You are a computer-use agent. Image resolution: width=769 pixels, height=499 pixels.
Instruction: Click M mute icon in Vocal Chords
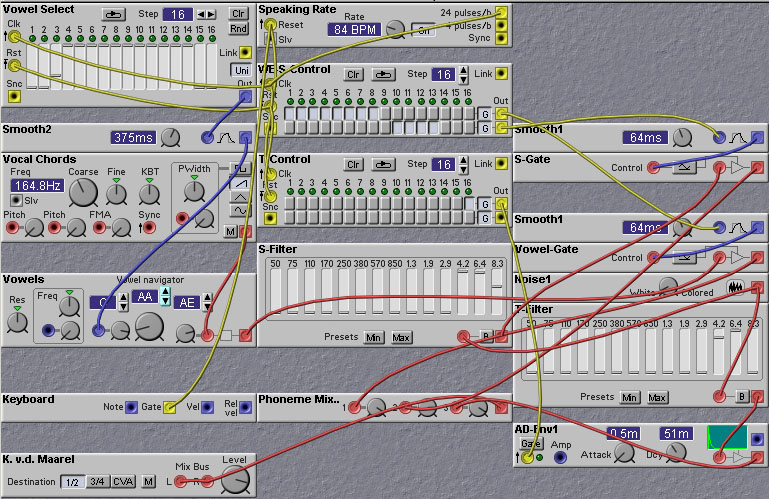coord(230,232)
